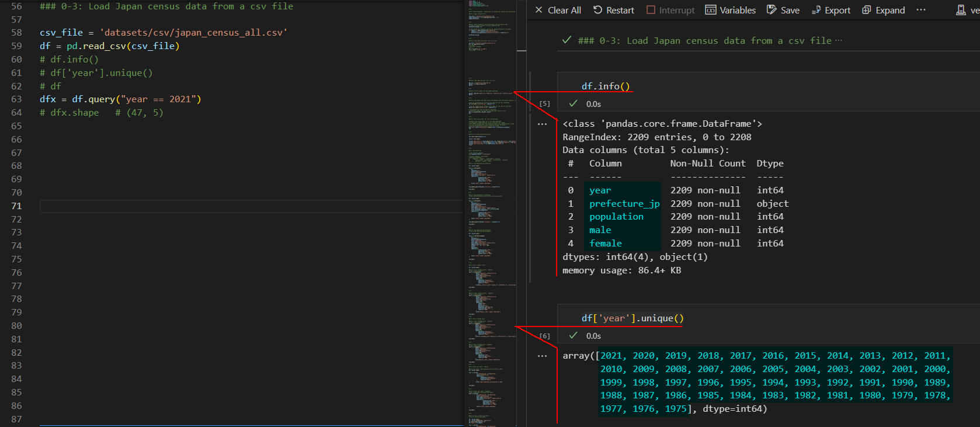The height and width of the screenshot is (427, 980).
Task: Open the toolbar more actions ellipsis
Action: 921,10
